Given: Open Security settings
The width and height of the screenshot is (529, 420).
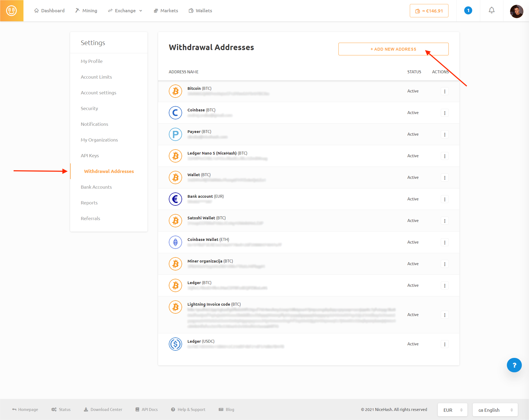Looking at the screenshot, I should pos(89,108).
